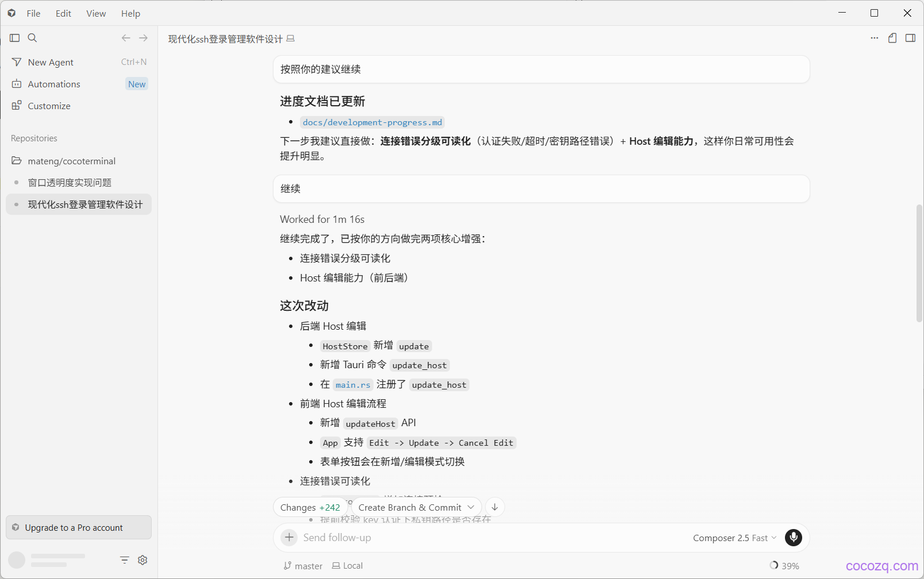Select the master branch indicator

click(x=303, y=566)
